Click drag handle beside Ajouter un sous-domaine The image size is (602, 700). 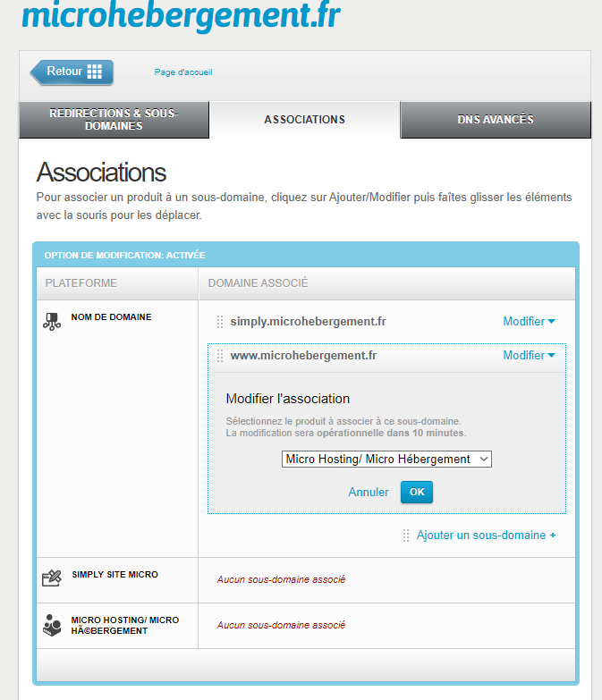point(406,536)
